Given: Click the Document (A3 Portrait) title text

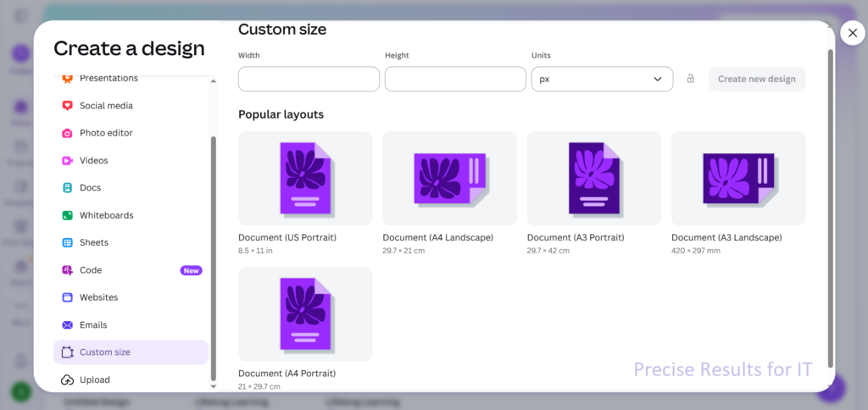Looking at the screenshot, I should click(x=576, y=237).
